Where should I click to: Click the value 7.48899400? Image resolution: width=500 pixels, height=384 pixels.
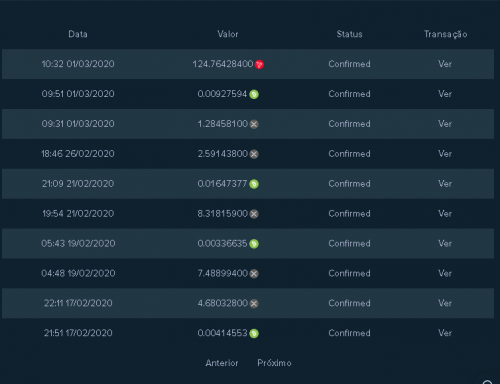pos(223,273)
